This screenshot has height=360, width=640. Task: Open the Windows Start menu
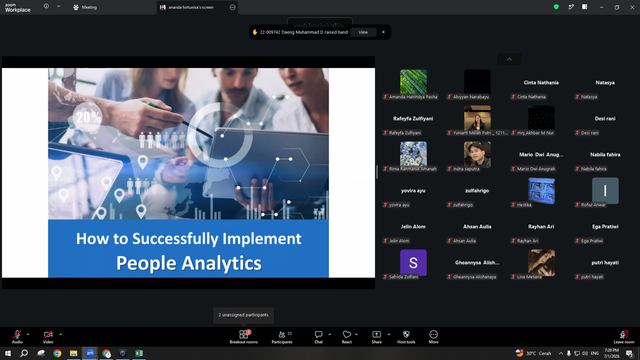pos(8,353)
